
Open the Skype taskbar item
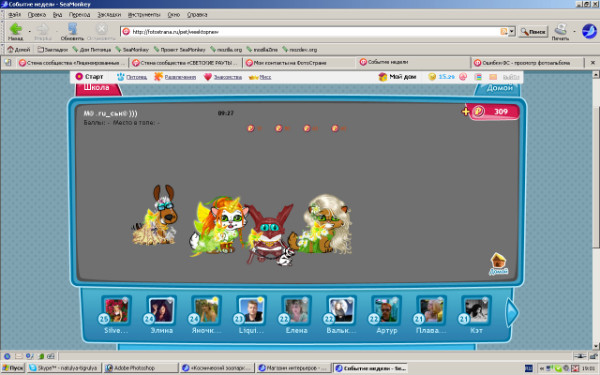pyautogui.click(x=64, y=368)
